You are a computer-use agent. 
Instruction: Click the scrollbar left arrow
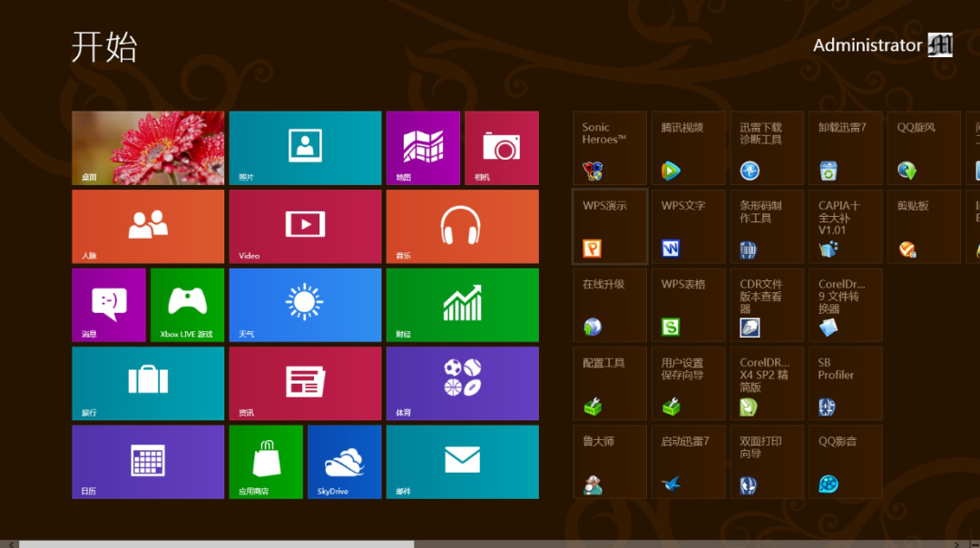(11, 544)
